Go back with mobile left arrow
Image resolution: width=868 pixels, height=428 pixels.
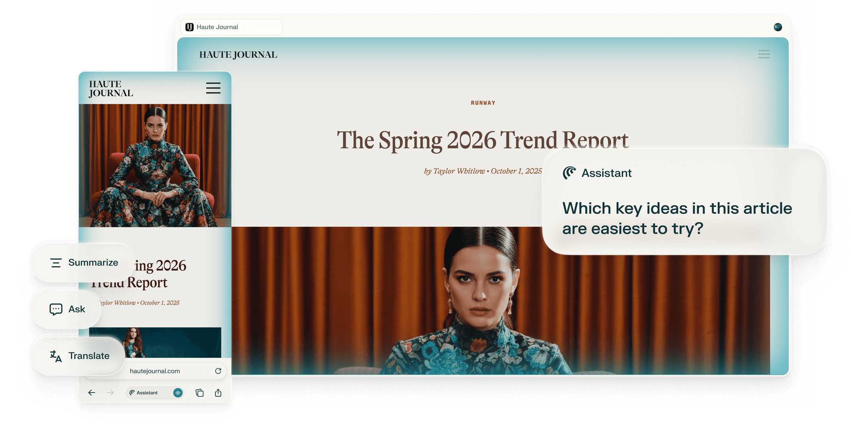pyautogui.click(x=92, y=392)
